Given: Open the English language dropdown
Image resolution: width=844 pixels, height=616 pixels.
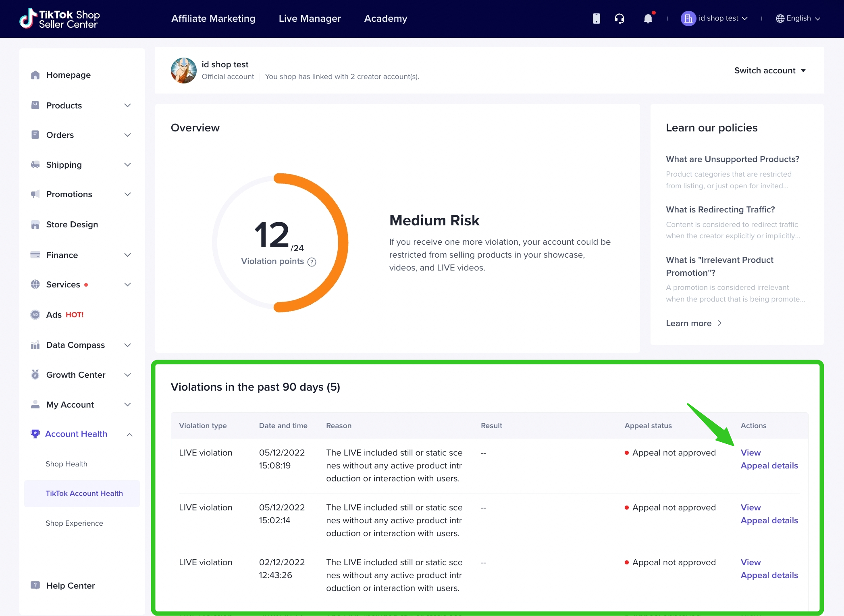Looking at the screenshot, I should 798,19.
